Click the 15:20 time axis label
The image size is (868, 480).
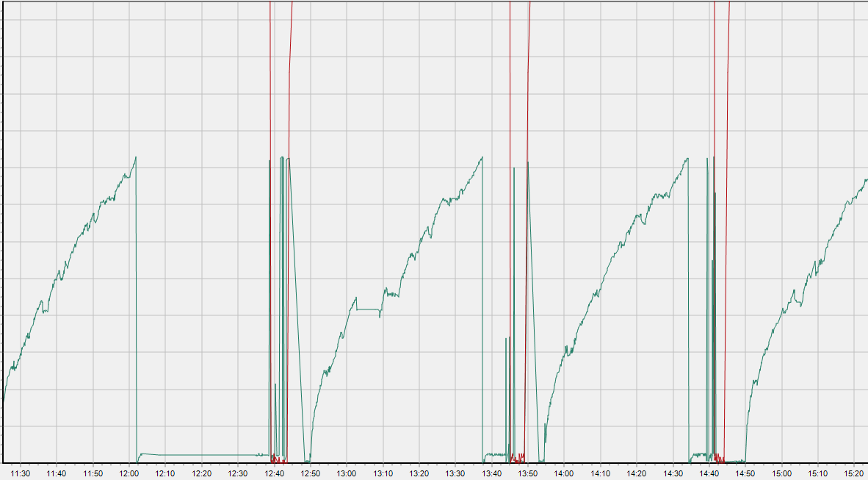[x=853, y=473]
